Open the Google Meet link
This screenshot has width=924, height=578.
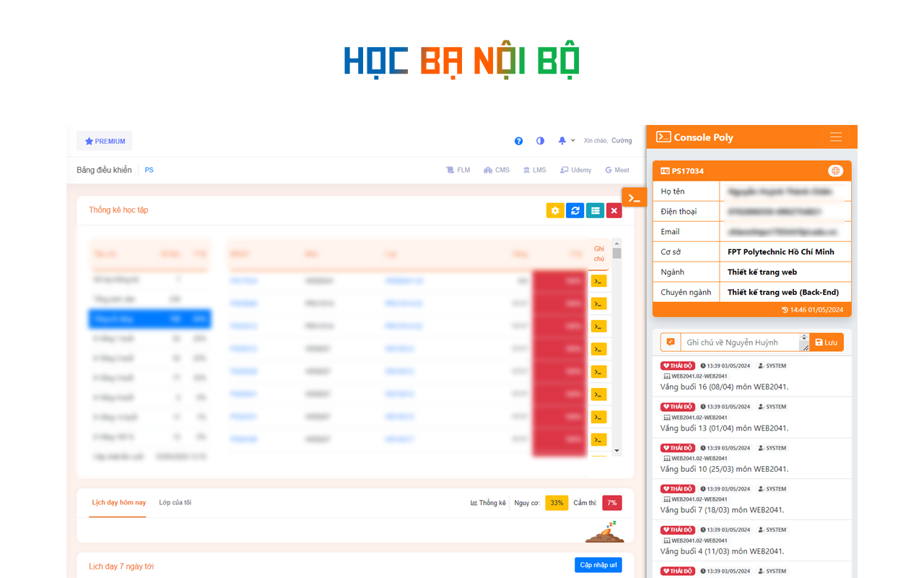[x=617, y=170]
